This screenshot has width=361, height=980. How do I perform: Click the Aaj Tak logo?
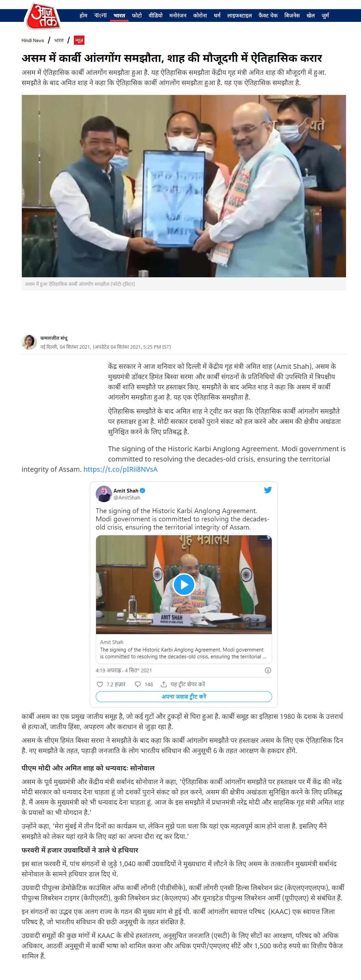coord(43,16)
